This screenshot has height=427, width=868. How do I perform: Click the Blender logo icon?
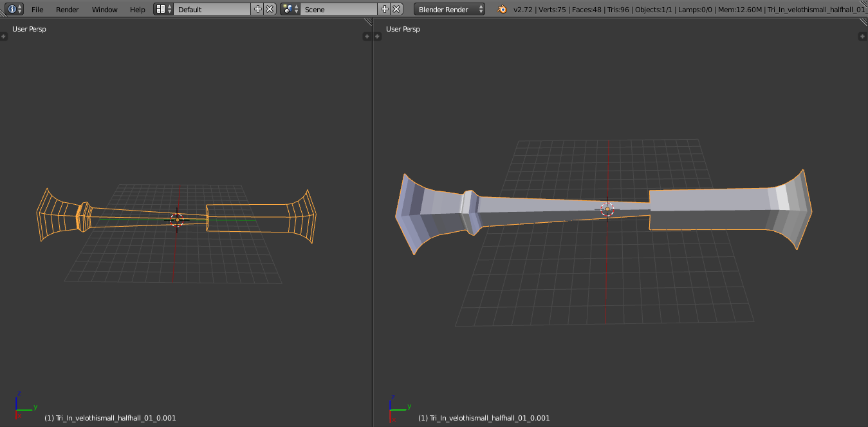click(x=501, y=9)
